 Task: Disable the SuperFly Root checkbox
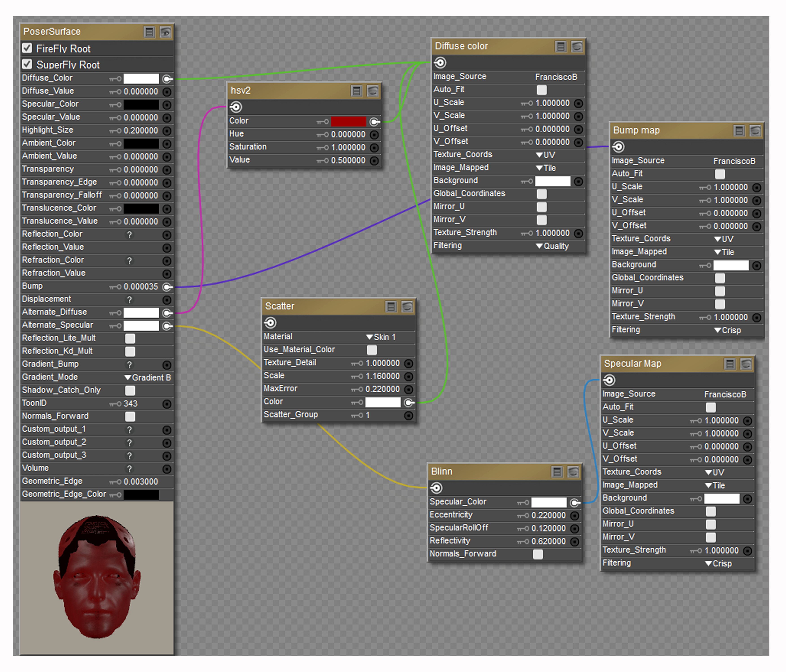point(27,64)
